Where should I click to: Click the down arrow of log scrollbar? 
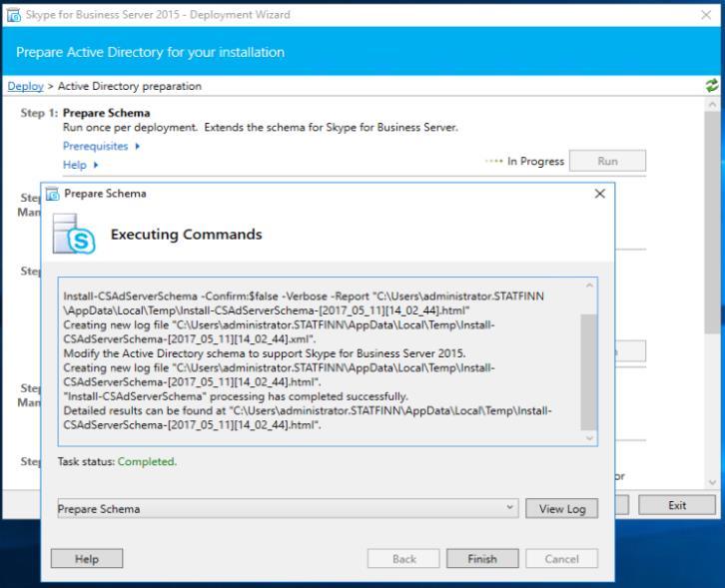pos(589,438)
